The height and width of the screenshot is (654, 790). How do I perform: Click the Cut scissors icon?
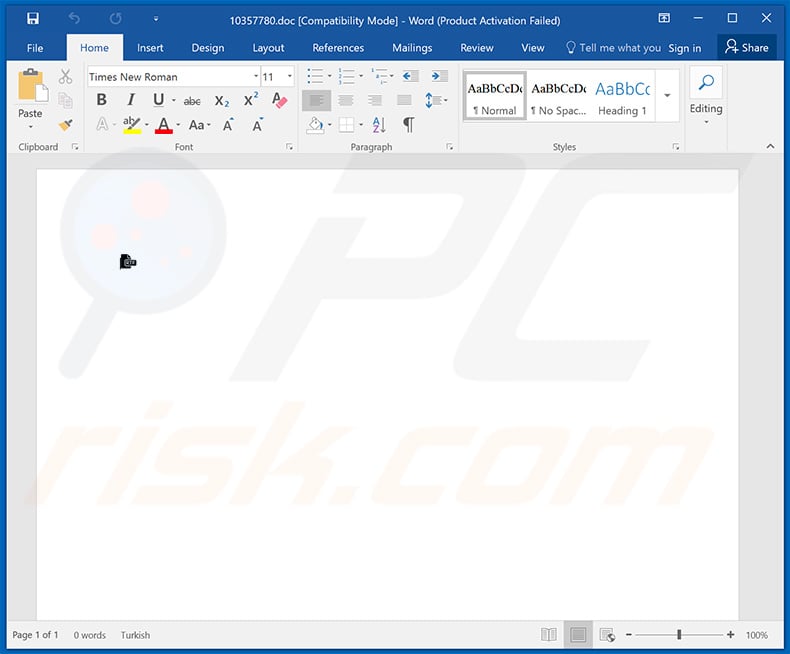65,77
